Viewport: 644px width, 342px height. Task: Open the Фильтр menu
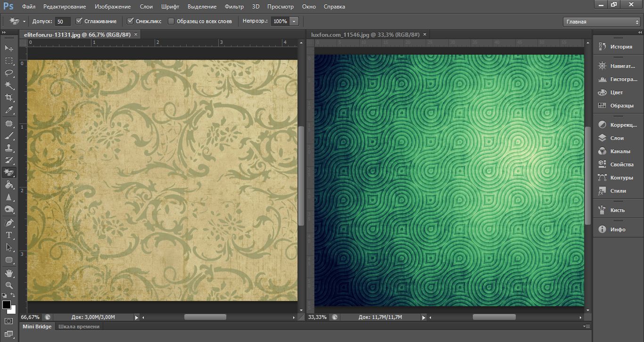point(234,7)
